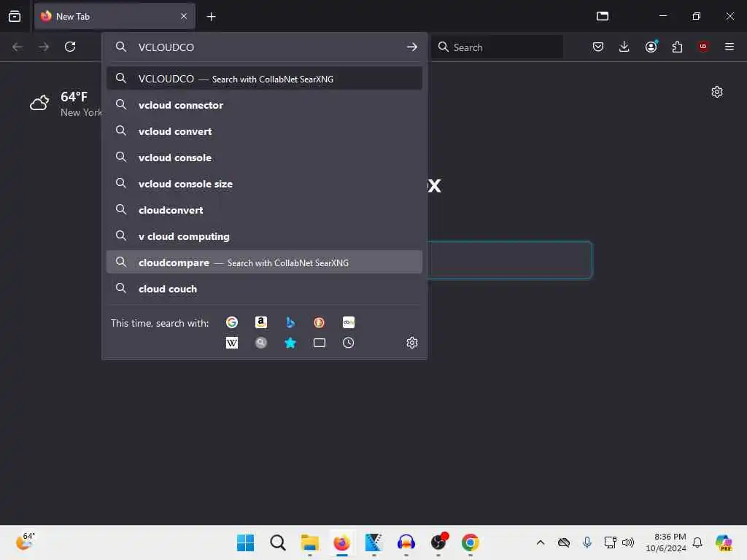Click the toolbar Search box
This screenshot has height=560, width=747.
point(498,47)
